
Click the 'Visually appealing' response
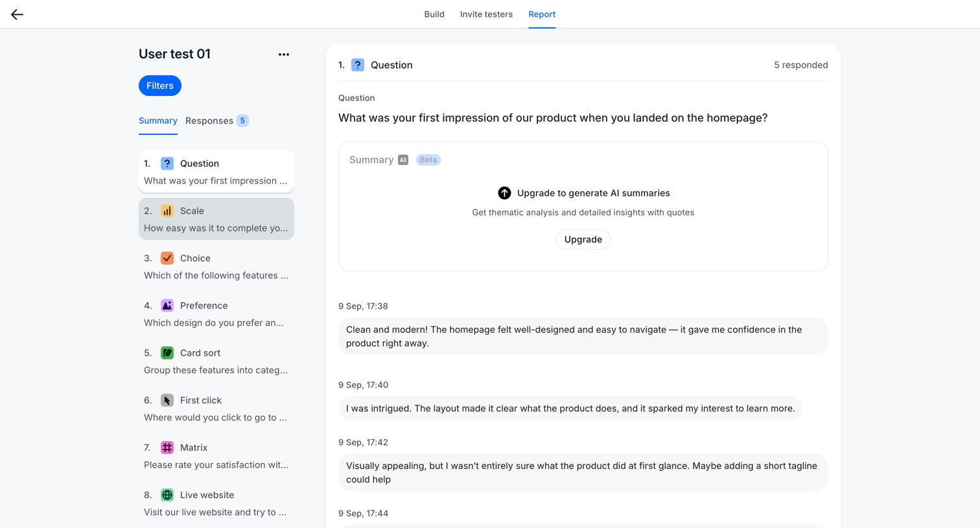[583, 472]
